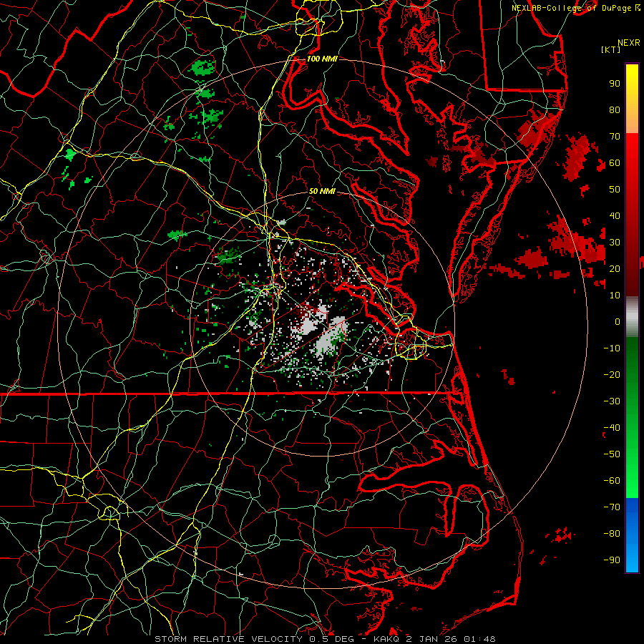The height and width of the screenshot is (644, 644).
Task: Click the positive 50 value on velocity scale
Action: click(x=615, y=190)
